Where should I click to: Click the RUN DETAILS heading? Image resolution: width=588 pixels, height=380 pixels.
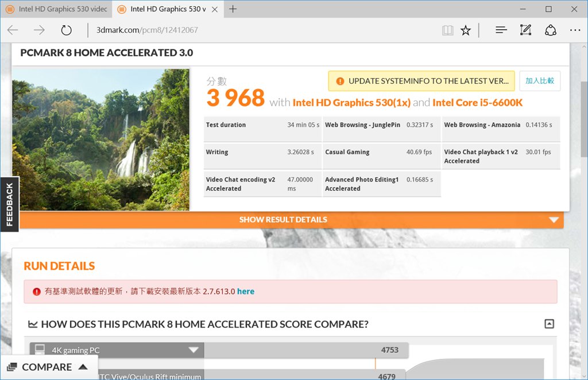[x=59, y=266]
